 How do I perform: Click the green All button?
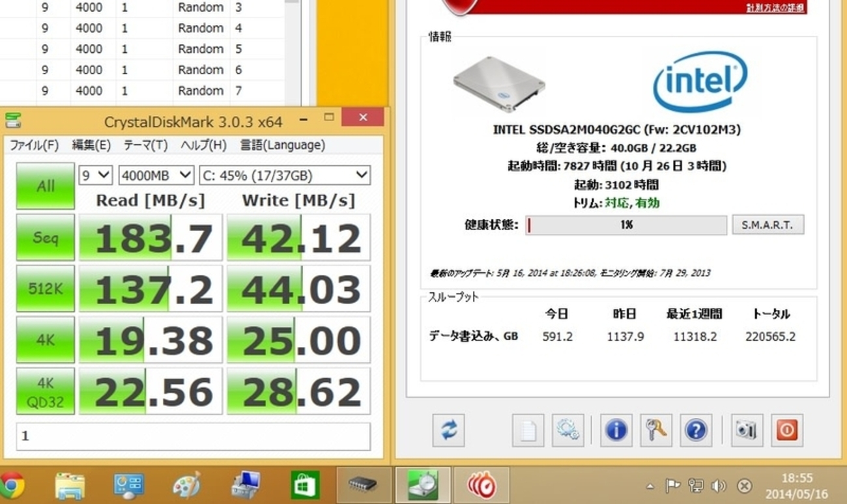45,186
